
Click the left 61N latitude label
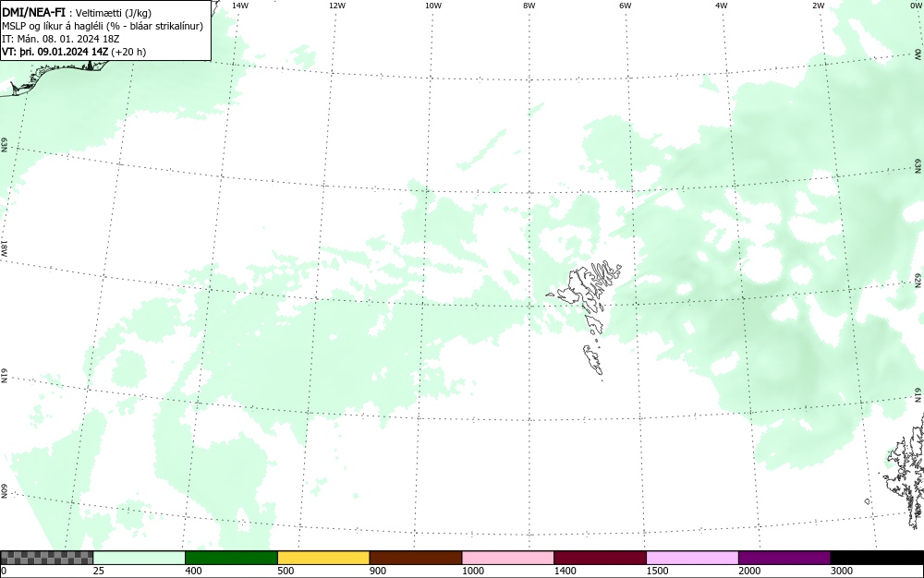(x=4, y=377)
